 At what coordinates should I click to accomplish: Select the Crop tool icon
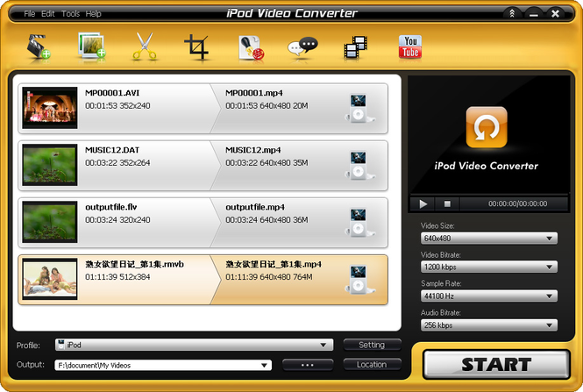coord(196,46)
